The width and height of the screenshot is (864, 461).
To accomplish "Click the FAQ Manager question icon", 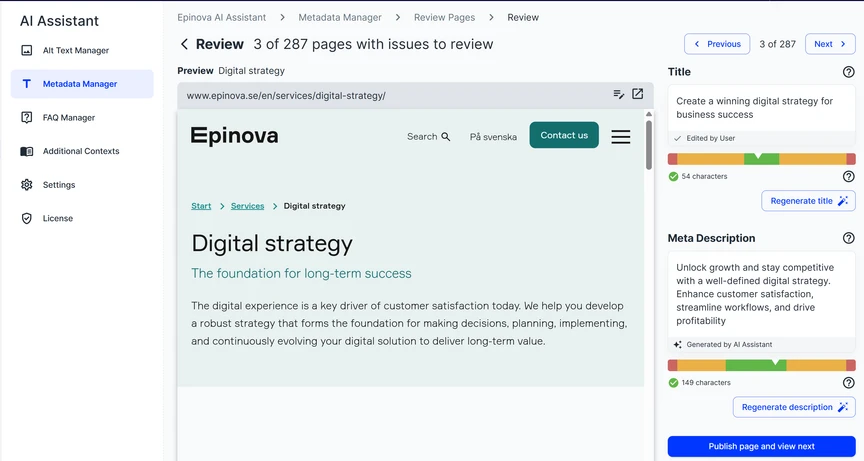I will 26,117.
